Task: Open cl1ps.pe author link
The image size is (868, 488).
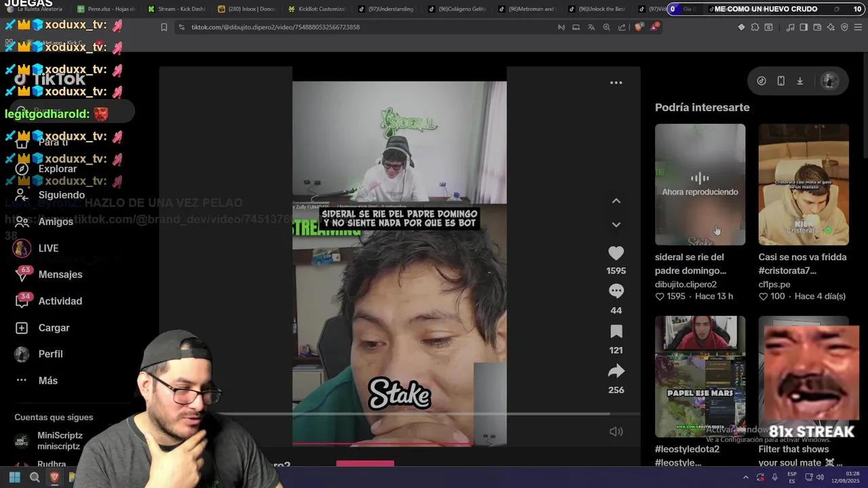Action: click(774, 284)
